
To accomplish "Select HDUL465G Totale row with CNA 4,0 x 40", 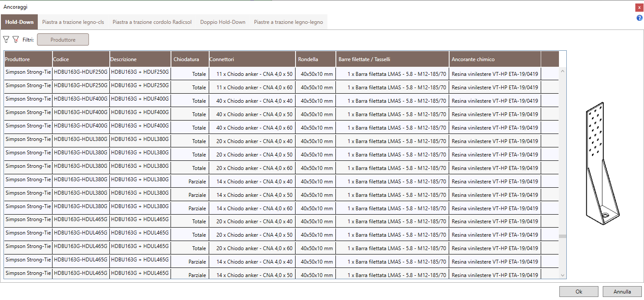I will (x=281, y=221).
